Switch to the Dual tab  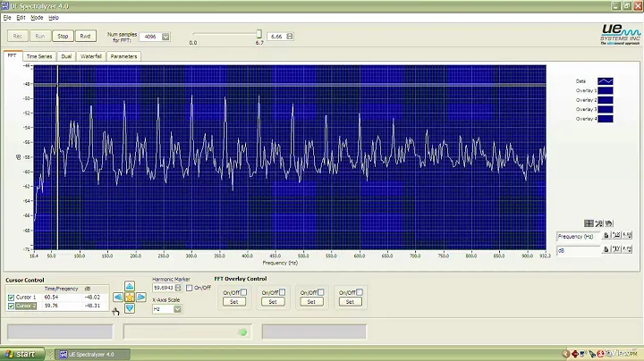tap(66, 56)
